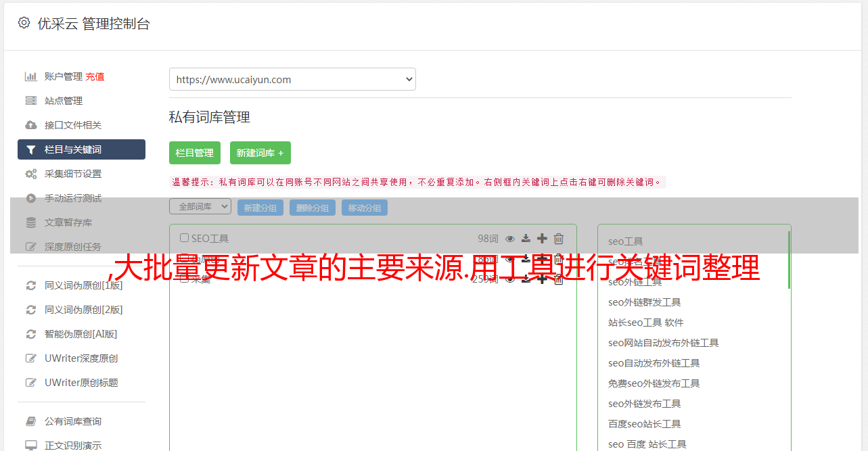The image size is (868, 451).
Task: Click the play circle icon for 手动运行测试
Action: point(31,198)
